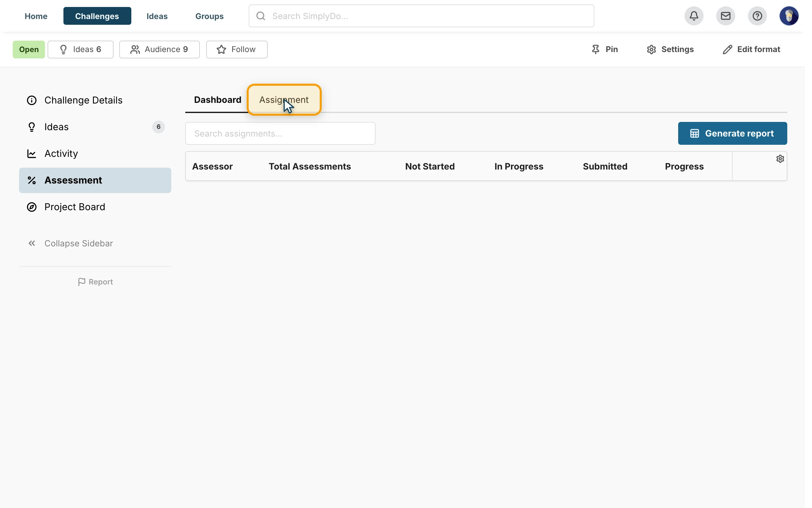Click Generate report button

(x=732, y=133)
